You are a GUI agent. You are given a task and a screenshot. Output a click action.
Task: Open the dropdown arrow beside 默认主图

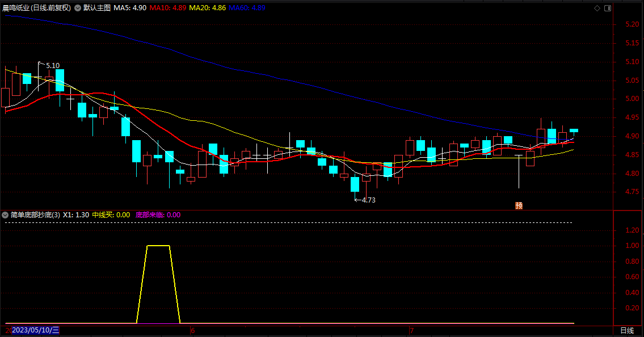(78, 8)
